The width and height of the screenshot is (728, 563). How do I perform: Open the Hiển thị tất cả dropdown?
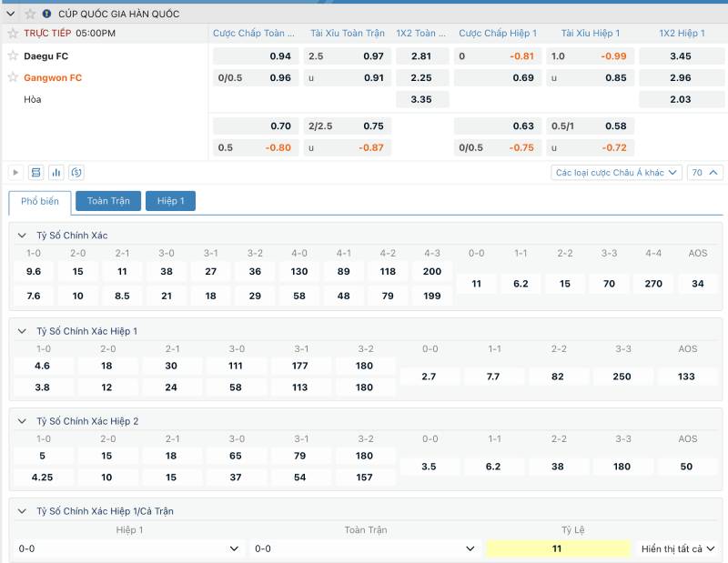678,548
